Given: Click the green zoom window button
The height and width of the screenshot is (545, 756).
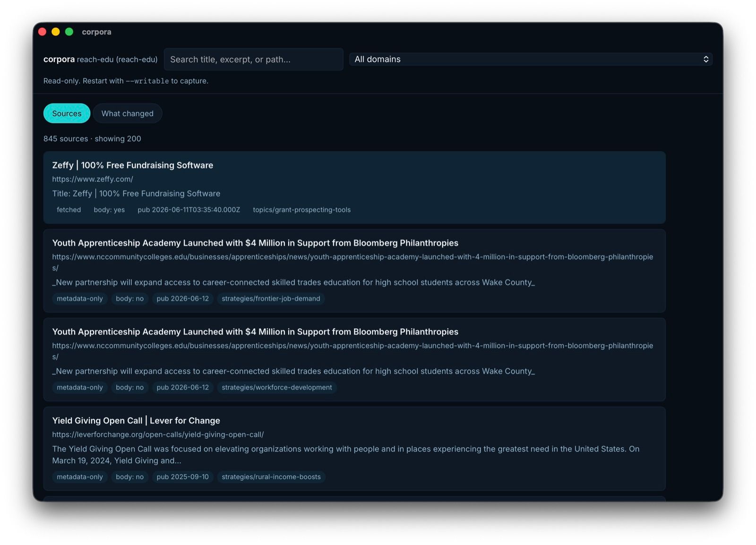Looking at the screenshot, I should (69, 32).
